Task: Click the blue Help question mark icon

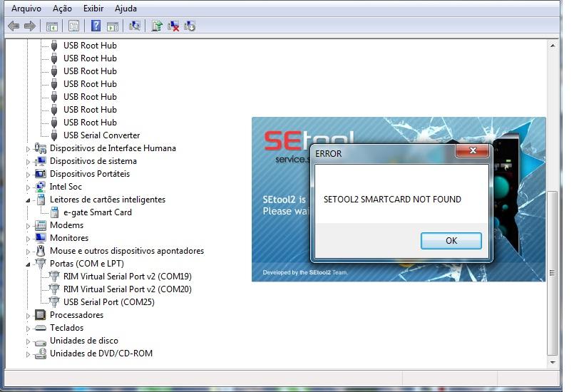Action: [x=96, y=26]
